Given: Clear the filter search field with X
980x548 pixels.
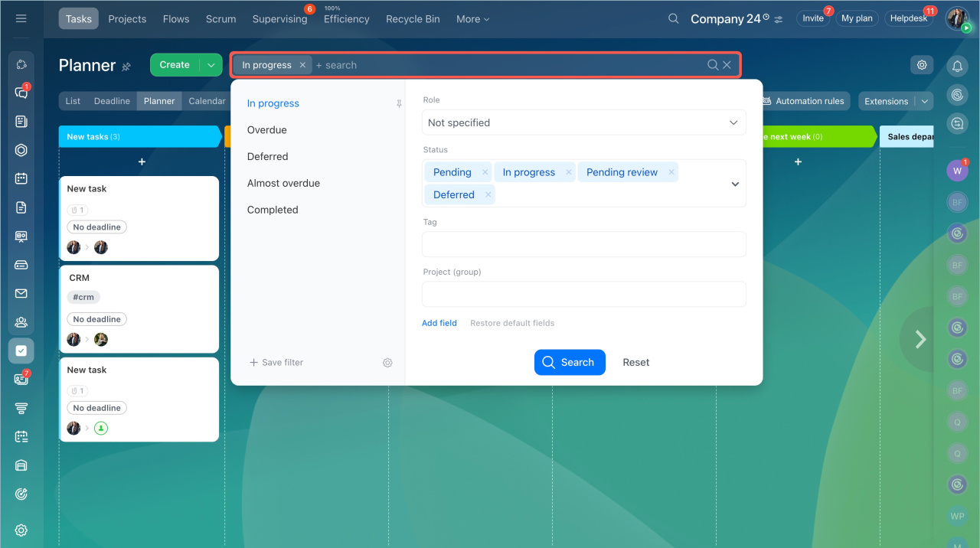Looking at the screenshot, I should [727, 65].
